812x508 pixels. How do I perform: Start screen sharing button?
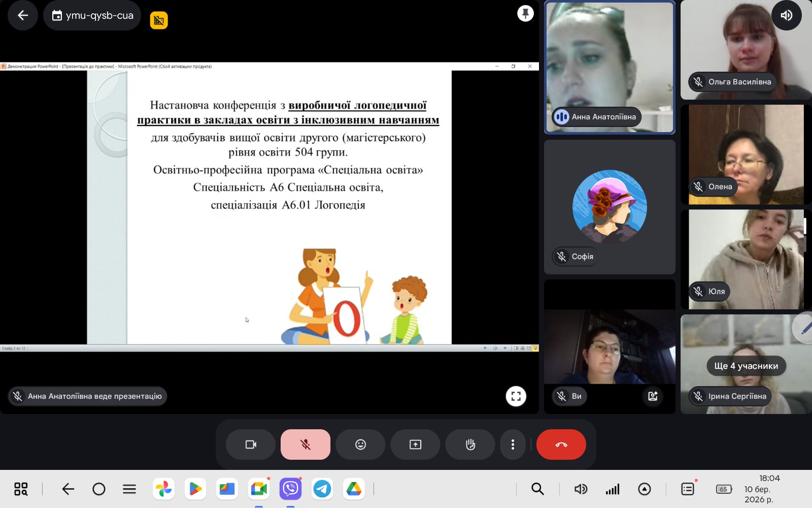[x=415, y=444]
